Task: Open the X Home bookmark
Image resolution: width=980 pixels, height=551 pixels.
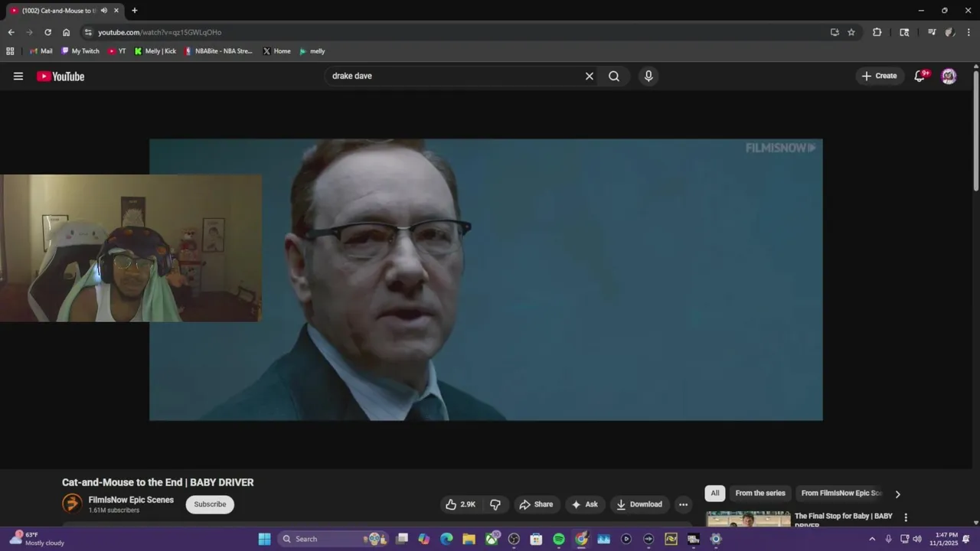Action: coord(276,51)
